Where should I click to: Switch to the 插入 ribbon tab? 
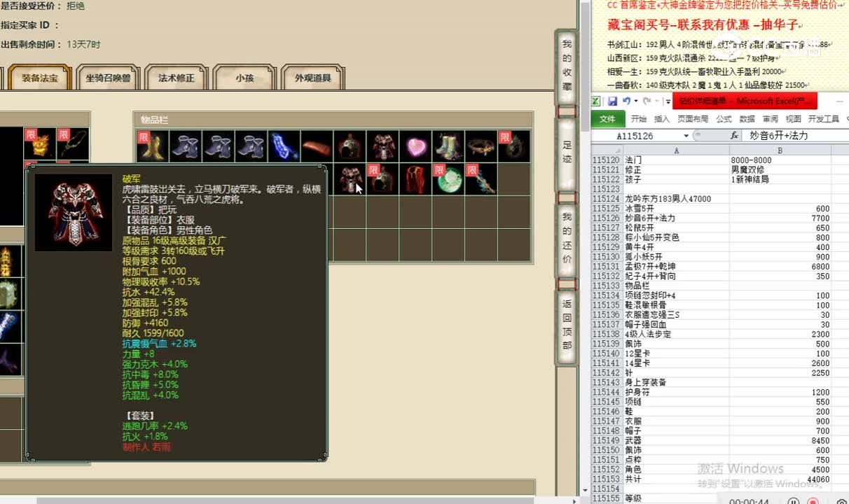tap(661, 119)
